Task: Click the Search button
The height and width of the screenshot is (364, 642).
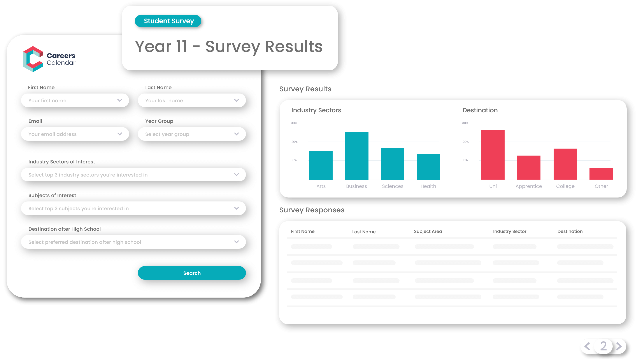Action: tap(192, 273)
